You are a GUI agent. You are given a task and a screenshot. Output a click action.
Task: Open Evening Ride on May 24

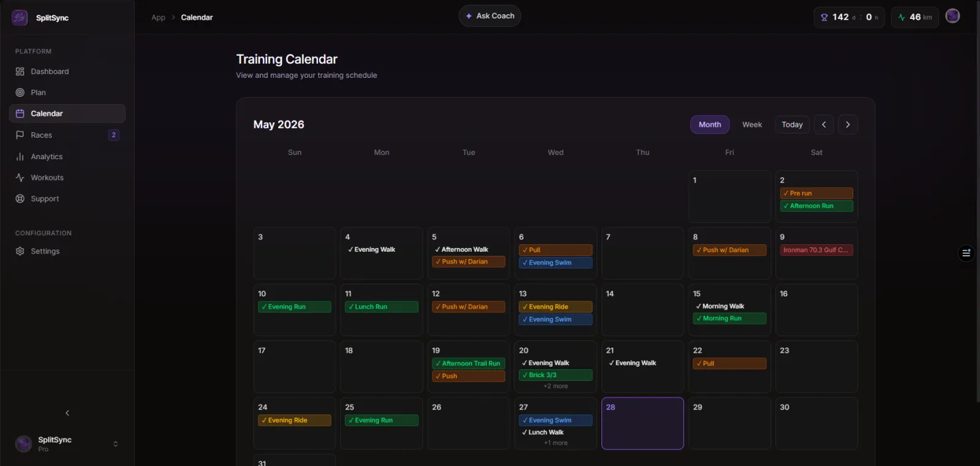[295, 420]
